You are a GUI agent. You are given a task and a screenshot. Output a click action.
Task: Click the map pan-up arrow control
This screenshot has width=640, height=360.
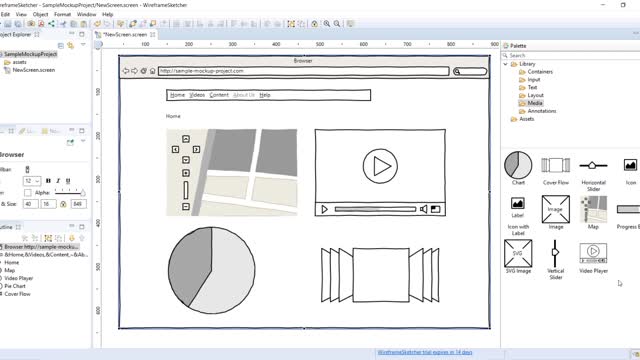point(186,139)
